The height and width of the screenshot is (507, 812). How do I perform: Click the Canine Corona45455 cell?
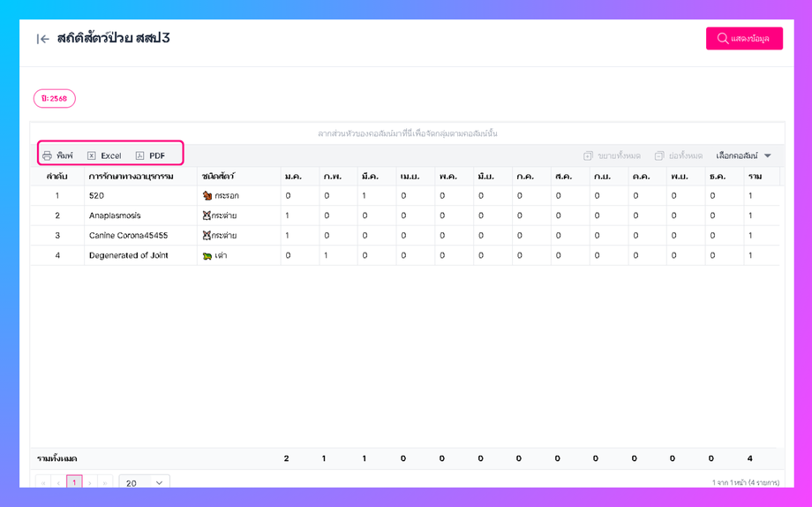coord(128,236)
